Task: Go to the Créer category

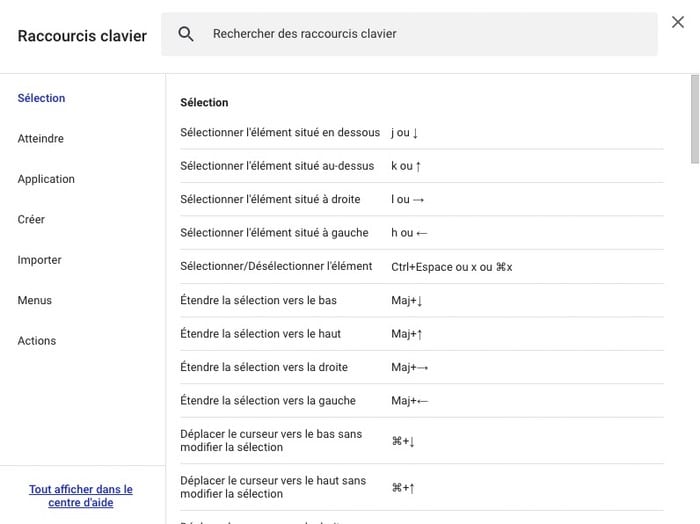Action: (x=31, y=219)
